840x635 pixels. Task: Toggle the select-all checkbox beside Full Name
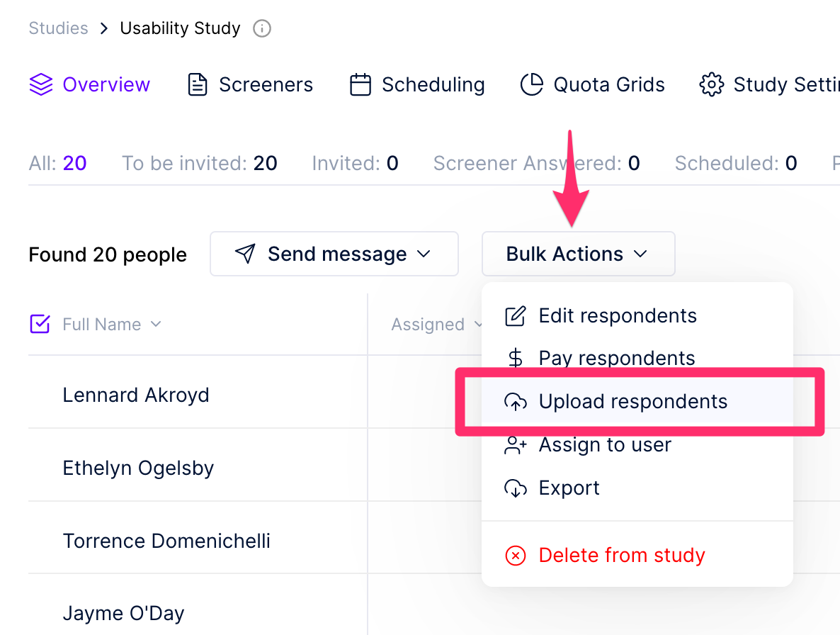40,325
